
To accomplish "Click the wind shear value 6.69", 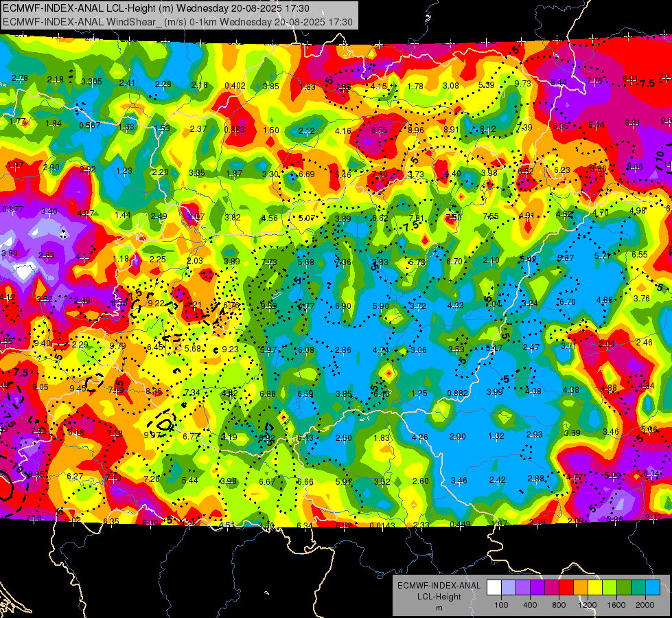I will 307,174.
